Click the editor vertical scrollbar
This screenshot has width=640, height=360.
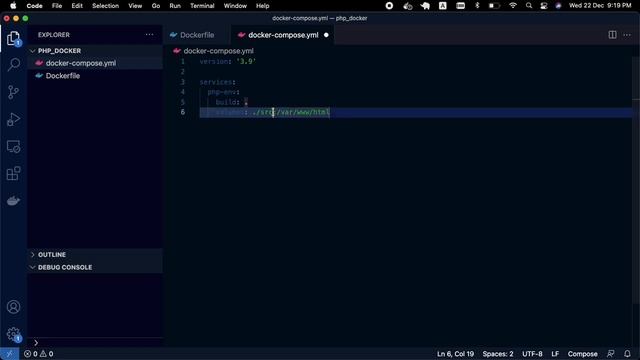click(x=636, y=180)
